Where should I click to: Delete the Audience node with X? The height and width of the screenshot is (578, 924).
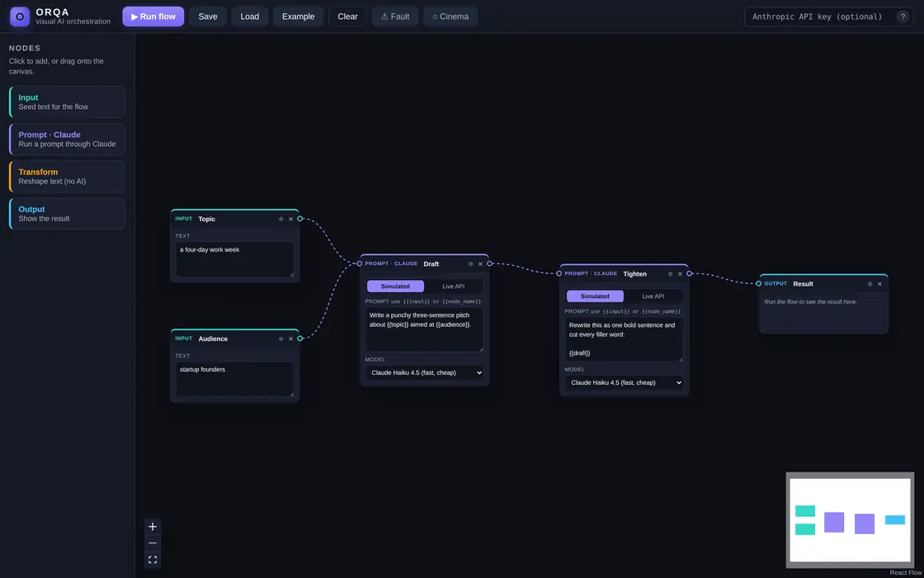(x=290, y=339)
